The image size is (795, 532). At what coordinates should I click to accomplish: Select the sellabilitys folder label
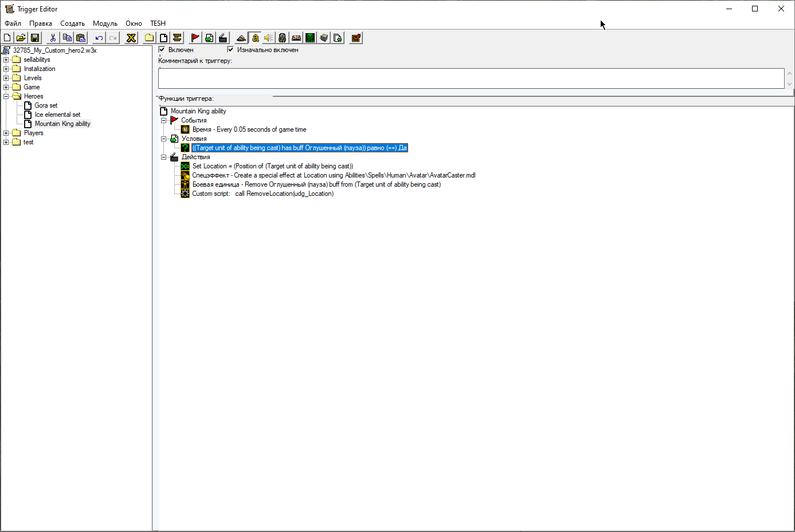click(x=37, y=60)
